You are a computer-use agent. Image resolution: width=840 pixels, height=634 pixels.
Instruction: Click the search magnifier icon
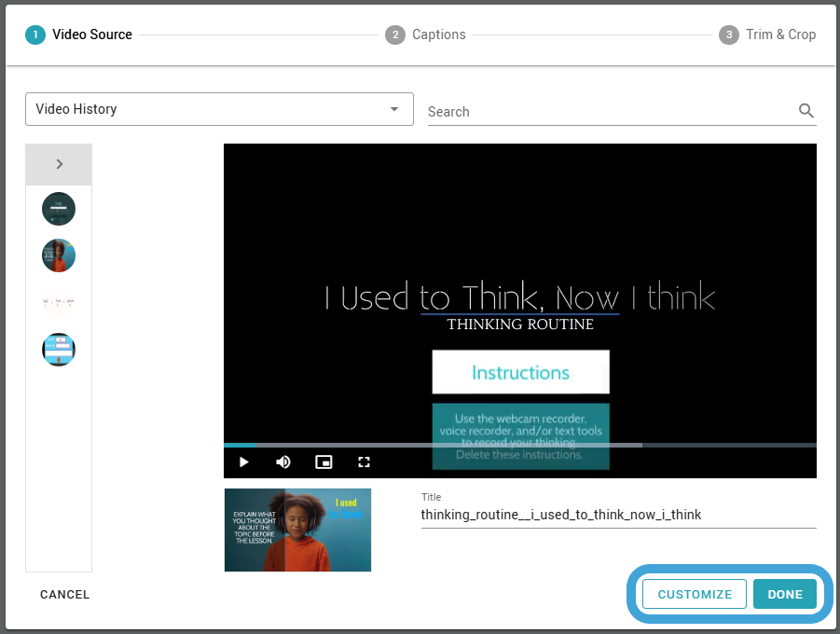coord(806,111)
